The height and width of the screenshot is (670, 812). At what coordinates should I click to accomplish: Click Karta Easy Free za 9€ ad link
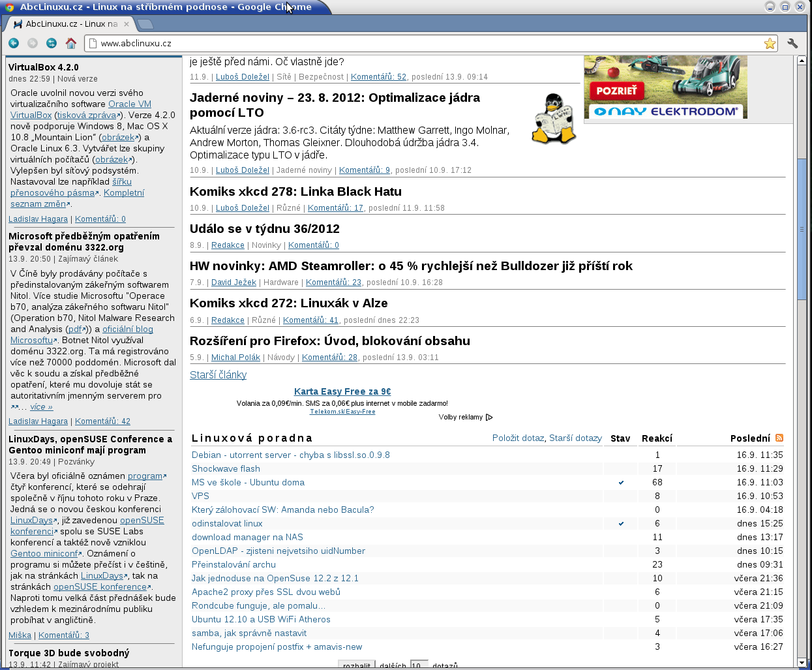[342, 391]
